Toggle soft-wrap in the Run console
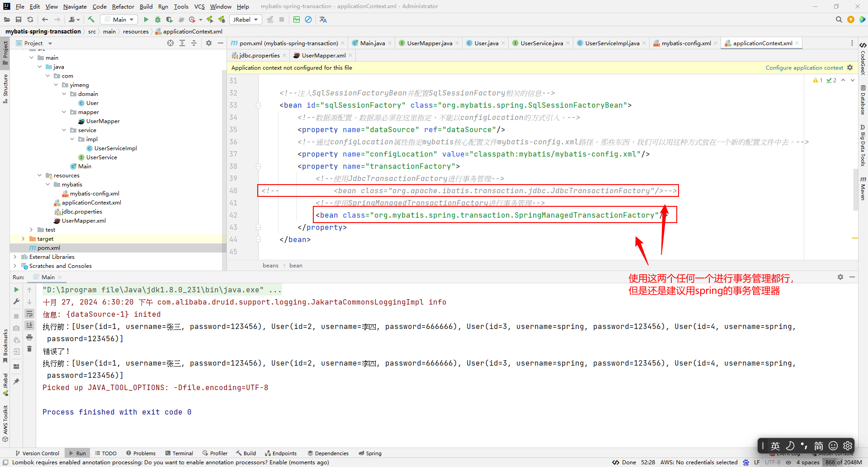868x467 pixels. (x=29, y=314)
